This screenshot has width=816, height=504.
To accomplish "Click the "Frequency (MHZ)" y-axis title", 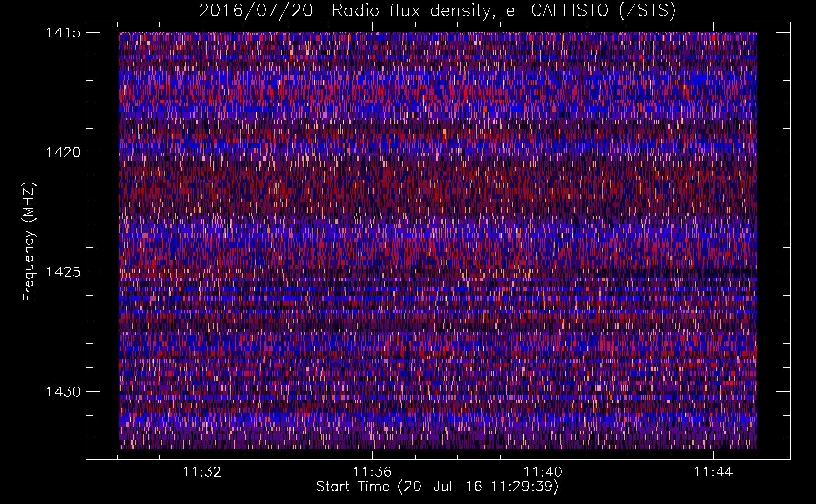I will point(29,241).
